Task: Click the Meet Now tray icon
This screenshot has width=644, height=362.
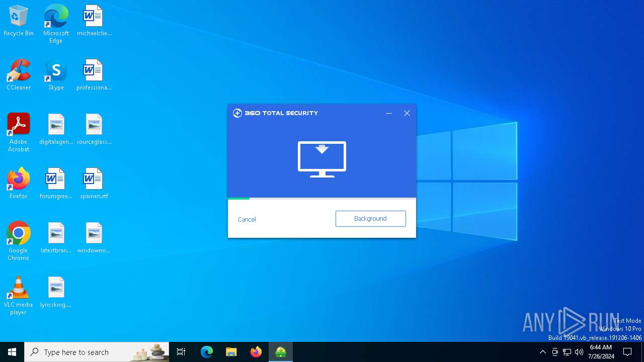Action: [555, 352]
